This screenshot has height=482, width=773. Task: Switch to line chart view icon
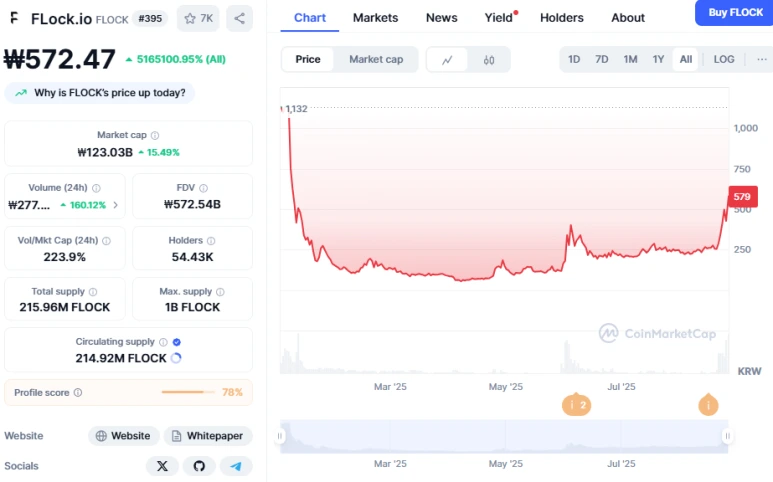pos(447,60)
